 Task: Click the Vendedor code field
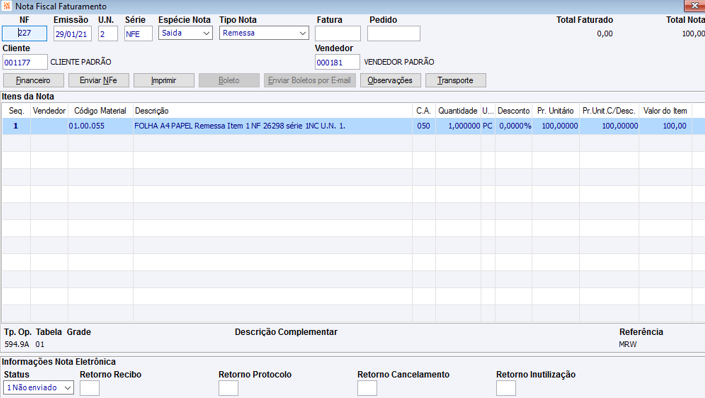[337, 62]
